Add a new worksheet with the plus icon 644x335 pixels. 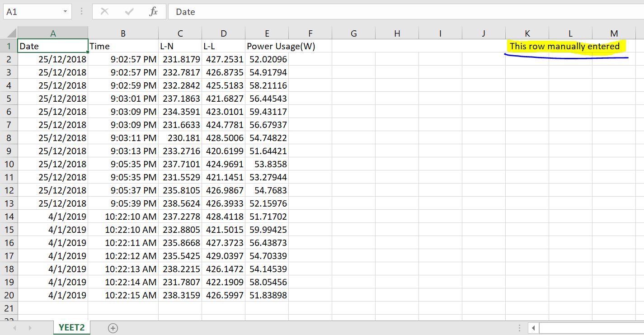coord(113,327)
